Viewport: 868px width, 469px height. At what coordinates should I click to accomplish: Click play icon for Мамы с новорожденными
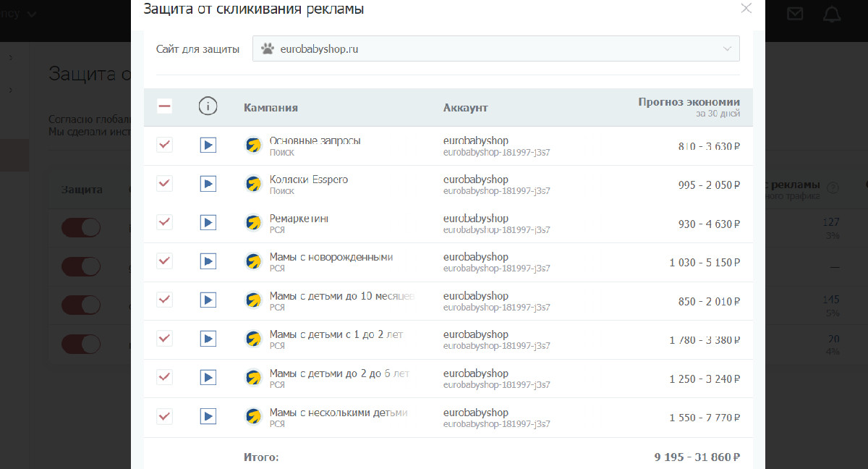pyautogui.click(x=208, y=261)
